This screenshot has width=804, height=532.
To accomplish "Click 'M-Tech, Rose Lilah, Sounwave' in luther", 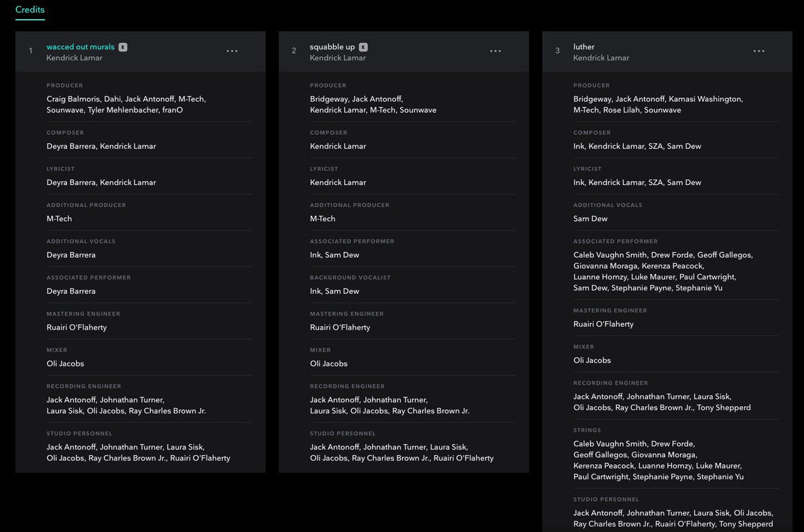I will (x=627, y=110).
